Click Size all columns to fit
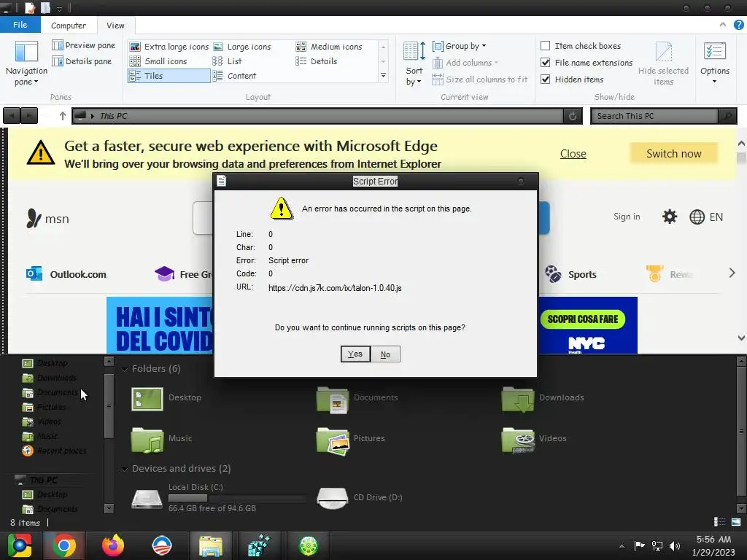The width and height of the screenshot is (747, 560). [x=480, y=79]
